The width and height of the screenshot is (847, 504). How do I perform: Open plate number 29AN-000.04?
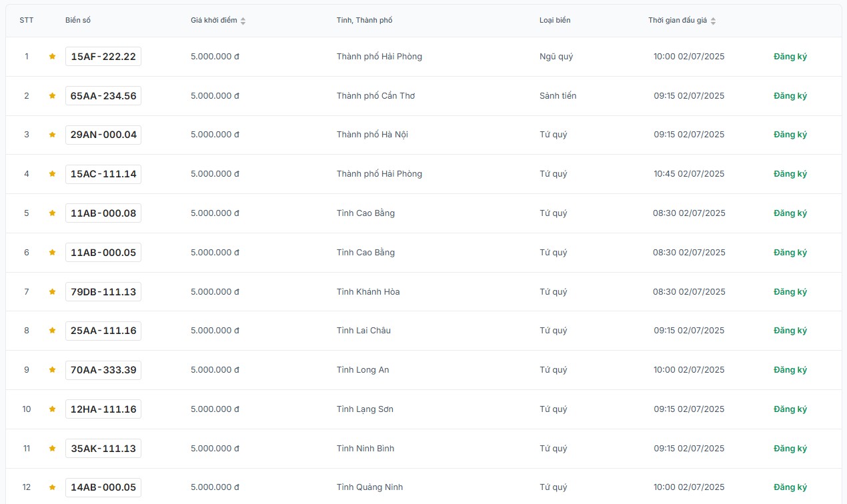(103, 135)
